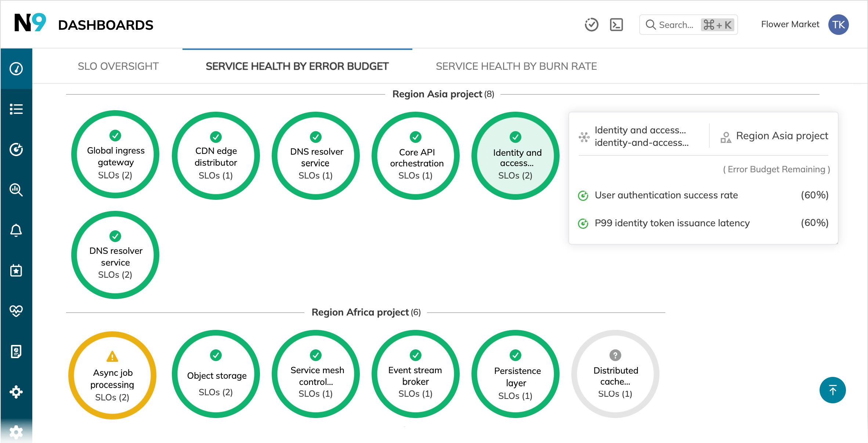Click the User authentication success rate SLO link
This screenshot has width=868, height=443.
[x=666, y=195]
